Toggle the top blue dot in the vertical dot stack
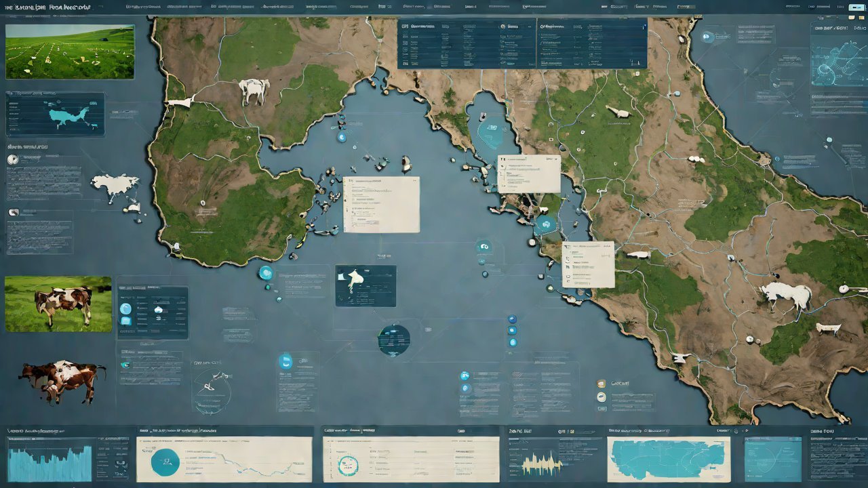This screenshot has width=868, height=488. pyautogui.click(x=512, y=319)
